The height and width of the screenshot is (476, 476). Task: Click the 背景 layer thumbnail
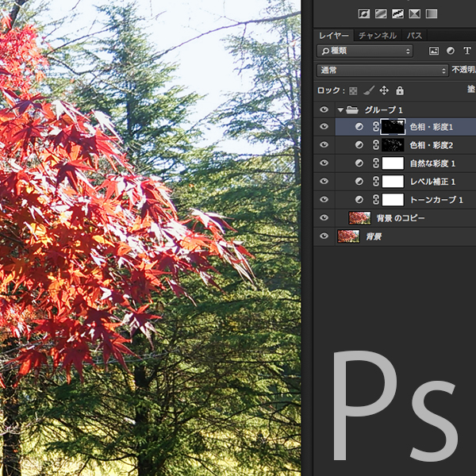coord(348,236)
